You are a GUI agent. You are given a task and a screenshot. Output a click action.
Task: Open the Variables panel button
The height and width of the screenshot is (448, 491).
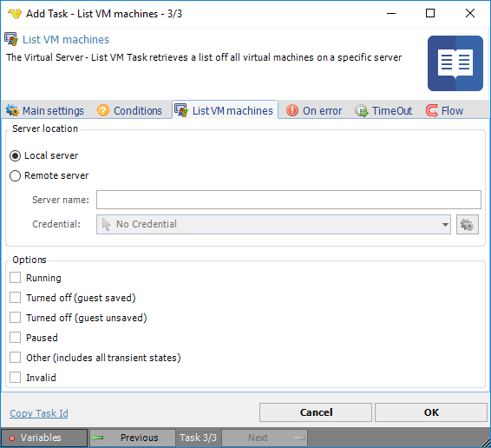44,438
